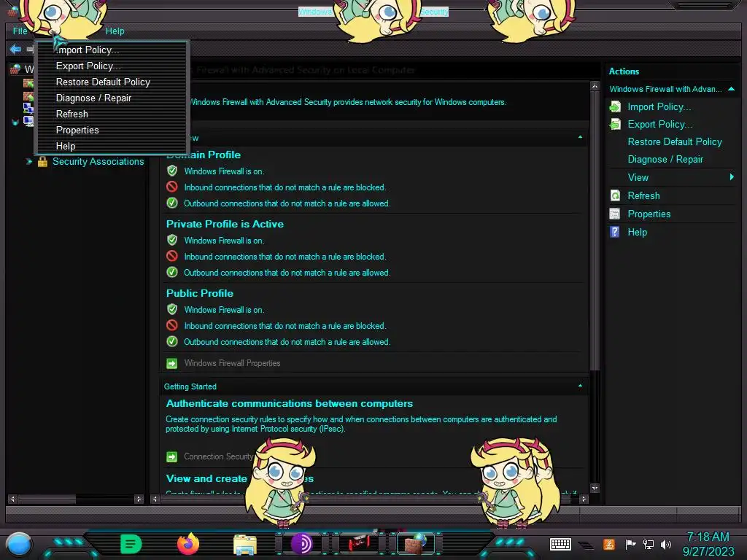Screen dimensions: 747x560
Task: Click the Private Profile inbound blocked red icon
Action: [172, 256]
